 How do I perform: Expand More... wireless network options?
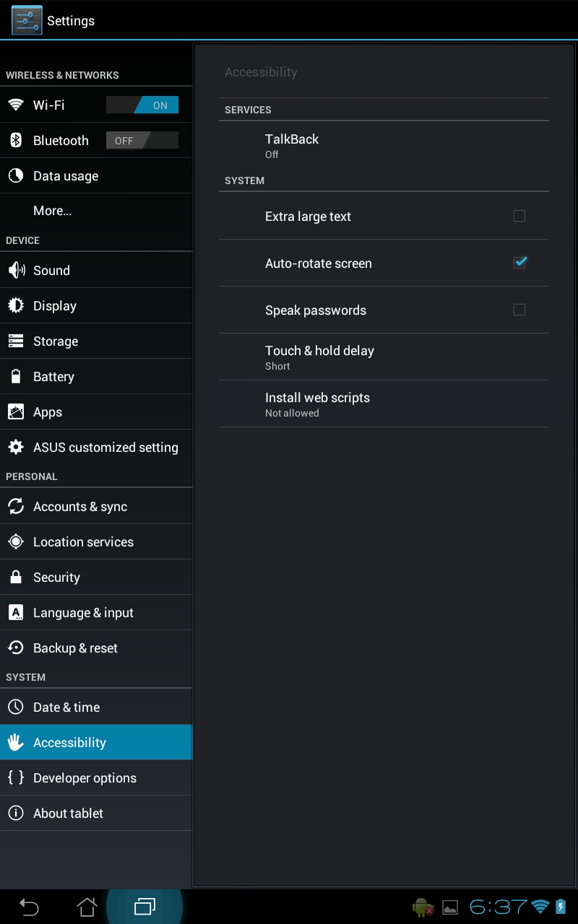[53, 211]
